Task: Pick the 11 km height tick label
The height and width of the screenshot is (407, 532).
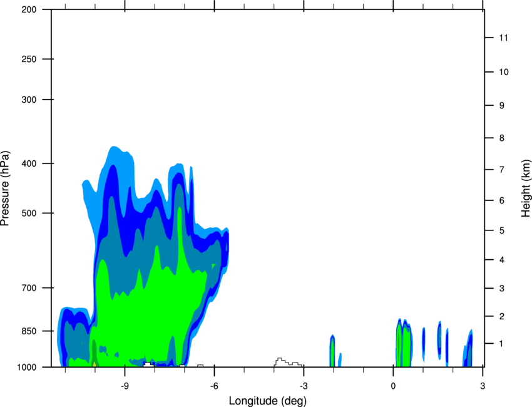Action: click(x=504, y=38)
